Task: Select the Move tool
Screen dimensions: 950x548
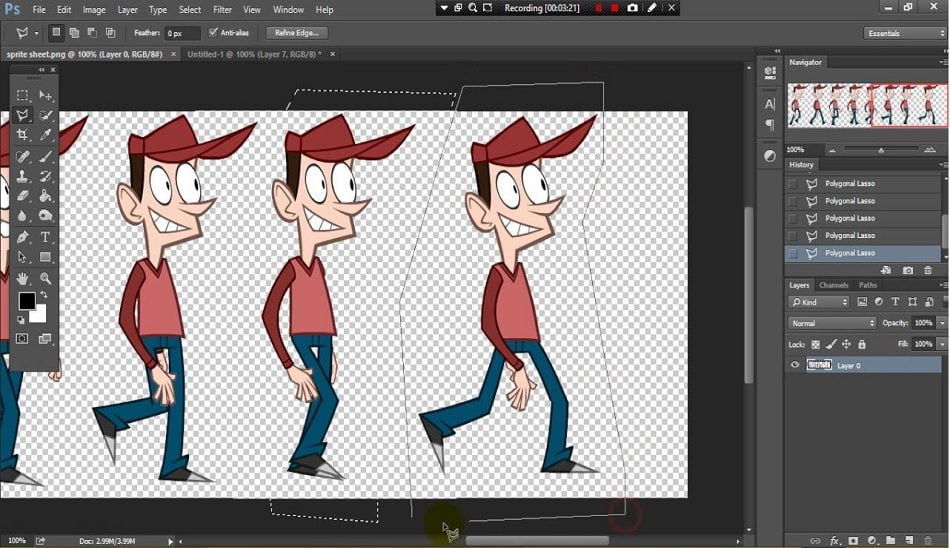Action: click(45, 95)
